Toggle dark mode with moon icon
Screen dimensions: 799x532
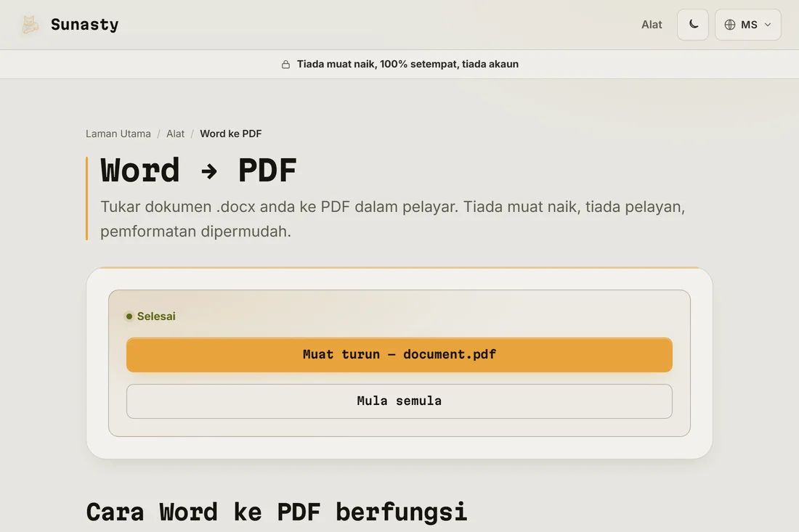(692, 25)
